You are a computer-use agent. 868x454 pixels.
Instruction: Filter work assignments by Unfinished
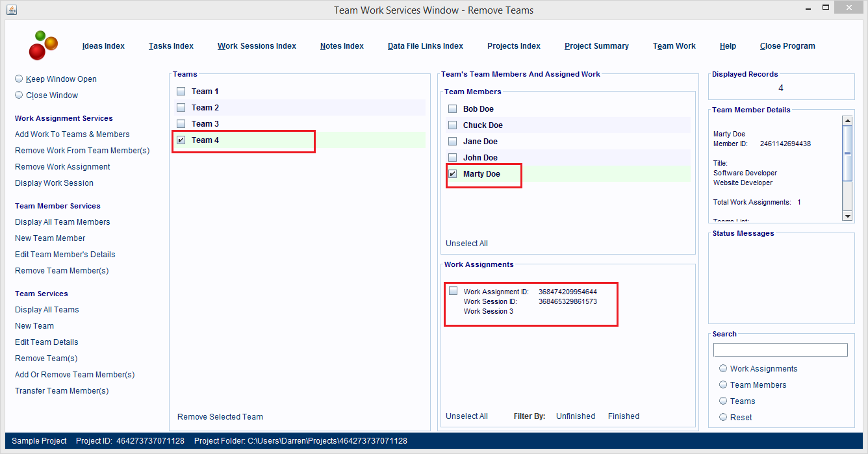click(576, 416)
